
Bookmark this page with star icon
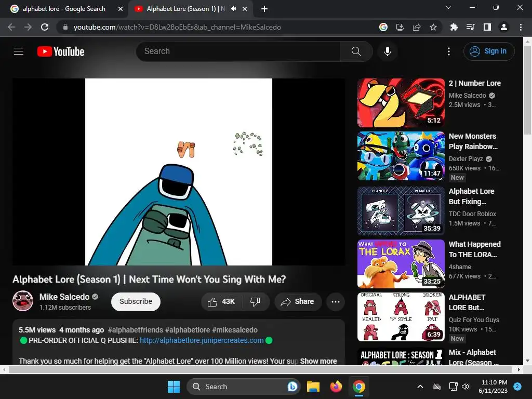pos(433,27)
